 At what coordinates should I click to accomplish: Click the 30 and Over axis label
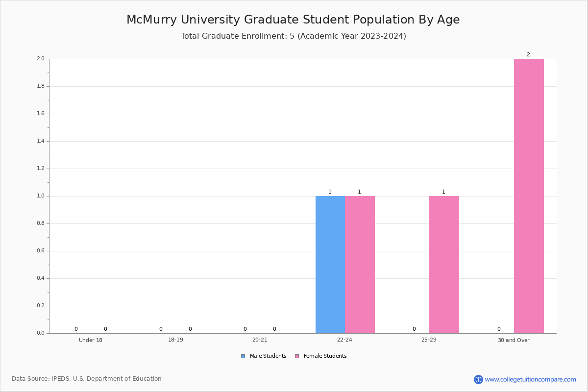[x=514, y=340]
